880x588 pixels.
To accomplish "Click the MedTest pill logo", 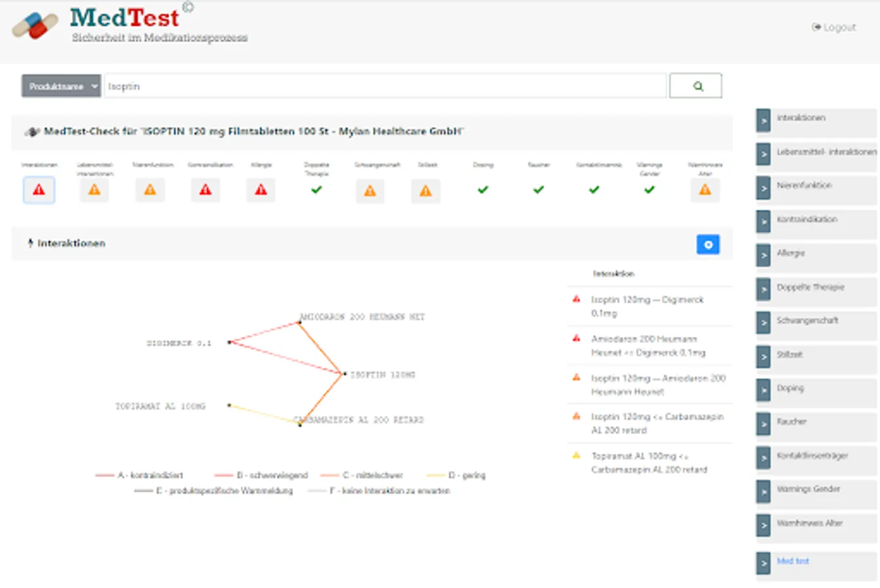I will tap(35, 25).
